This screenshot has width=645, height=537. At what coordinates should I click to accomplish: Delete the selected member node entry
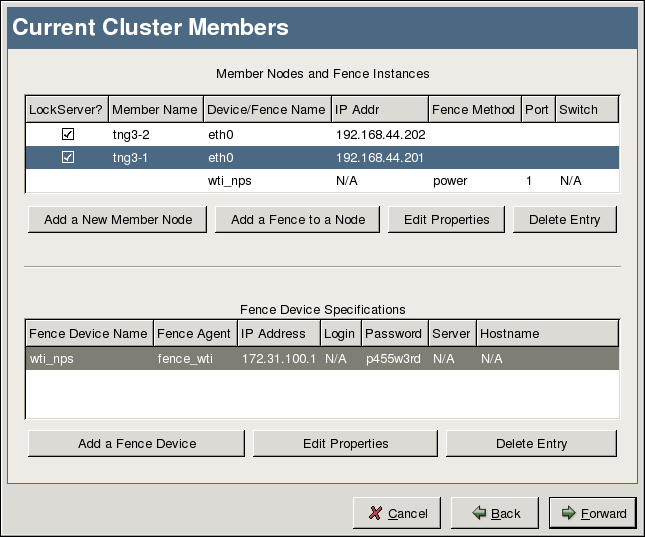(565, 219)
